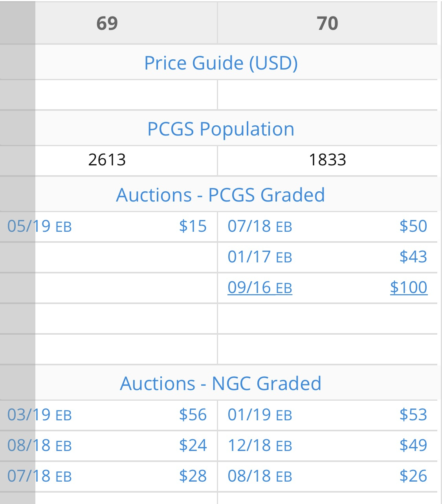The width and height of the screenshot is (442, 504).
Task: Open the Price Guide (USD) link
Action: 221,63
